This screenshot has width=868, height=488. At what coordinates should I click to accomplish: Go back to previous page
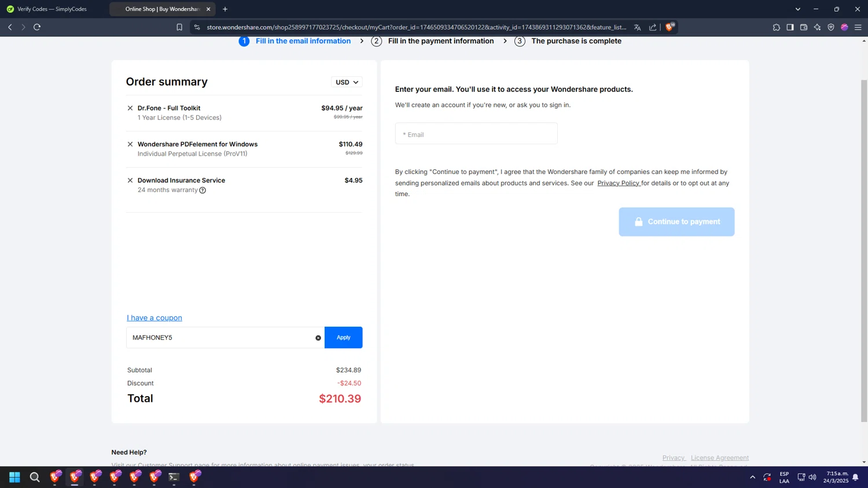(10, 27)
